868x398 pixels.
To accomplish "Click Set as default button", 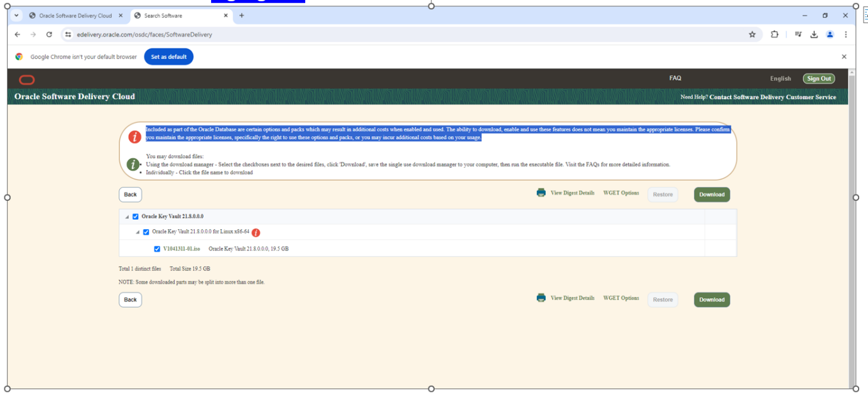I will click(169, 56).
